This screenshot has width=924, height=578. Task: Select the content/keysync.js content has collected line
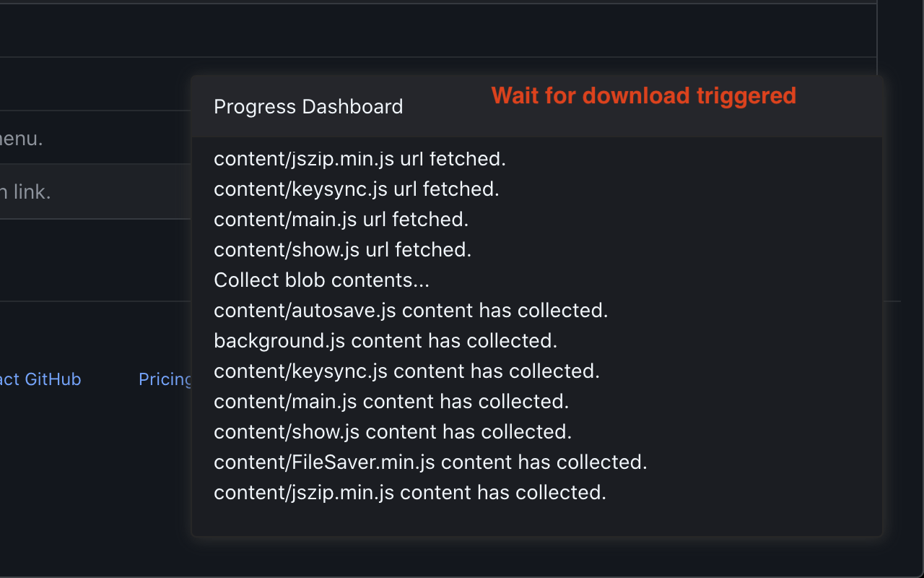pyautogui.click(x=406, y=371)
